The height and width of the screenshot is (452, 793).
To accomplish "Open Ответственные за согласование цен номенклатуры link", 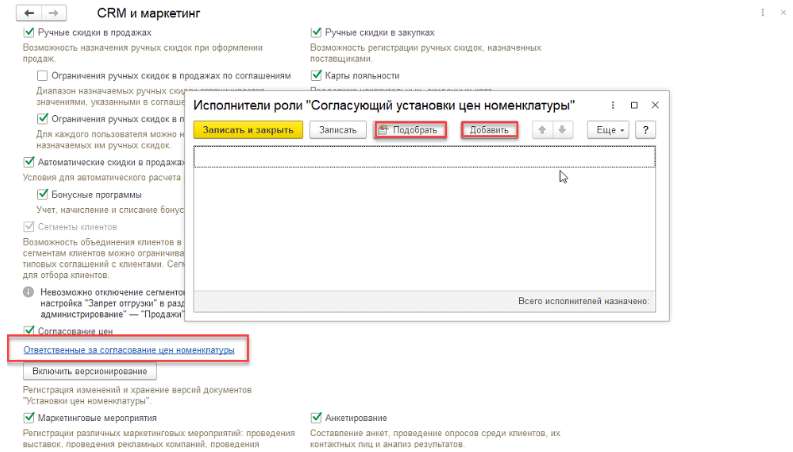I will point(121,350).
